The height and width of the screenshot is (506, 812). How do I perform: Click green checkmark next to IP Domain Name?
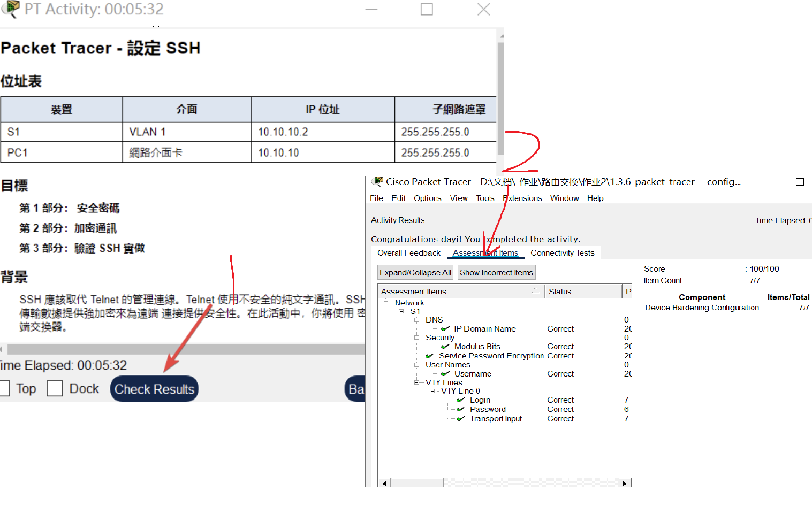pyautogui.click(x=445, y=329)
